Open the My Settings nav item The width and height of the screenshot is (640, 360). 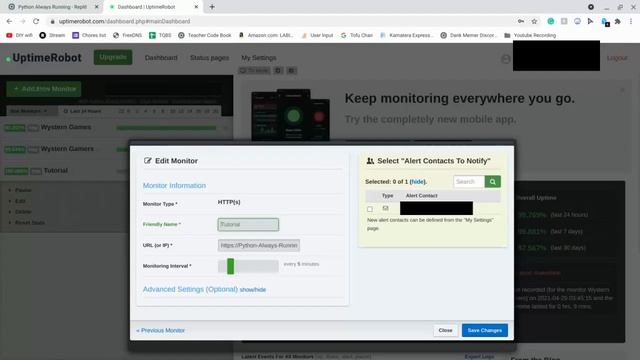pos(259,58)
